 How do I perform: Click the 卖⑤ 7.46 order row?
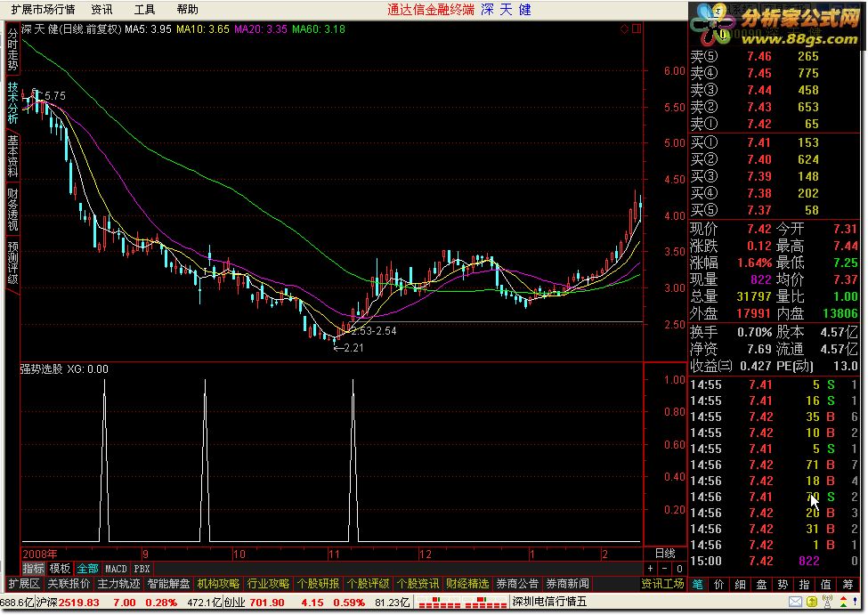pos(774,56)
